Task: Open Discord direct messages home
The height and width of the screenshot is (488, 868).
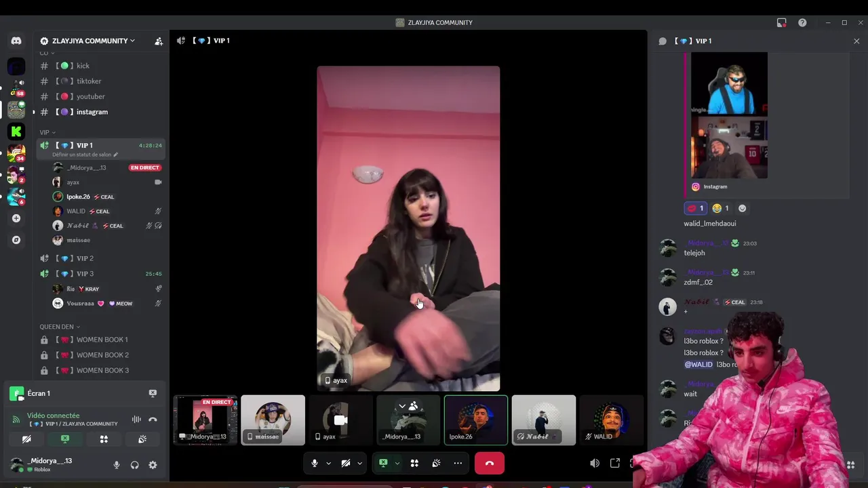Action: tap(16, 41)
